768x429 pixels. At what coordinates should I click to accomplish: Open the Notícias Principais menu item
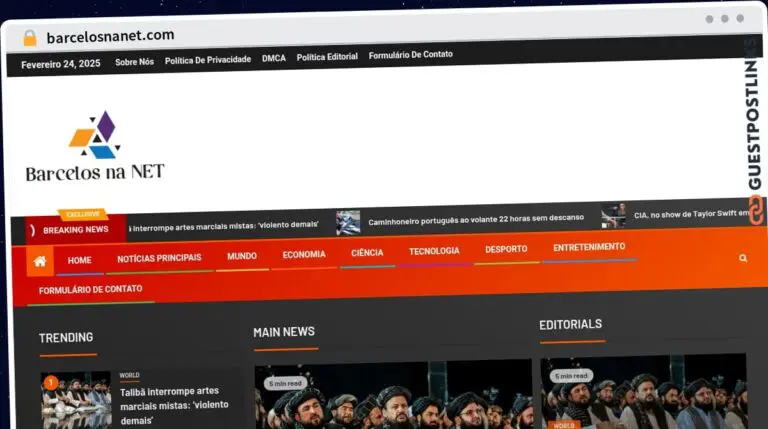[x=159, y=258]
